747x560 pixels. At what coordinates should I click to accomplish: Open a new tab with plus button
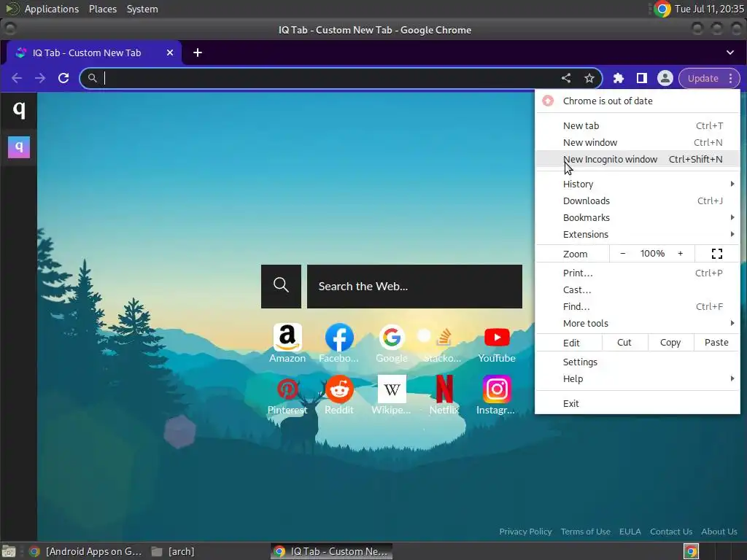[x=198, y=52]
